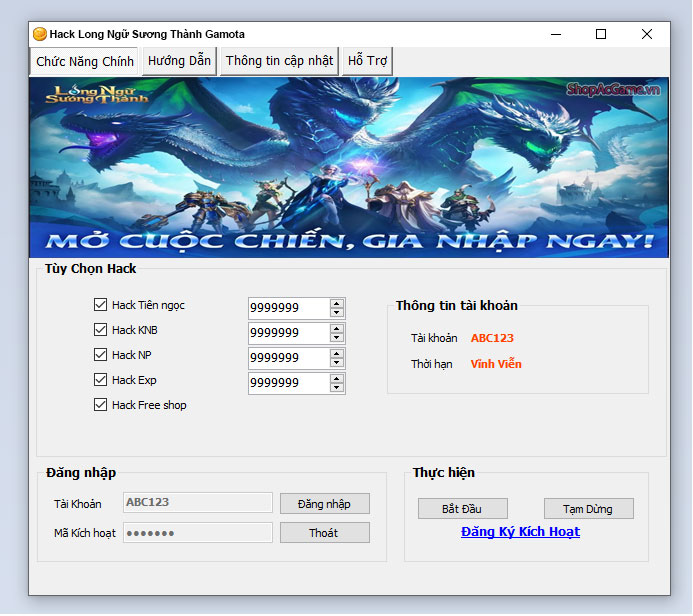The width and height of the screenshot is (693, 616).
Task: Minimize the hack tool window
Action: coord(556,34)
